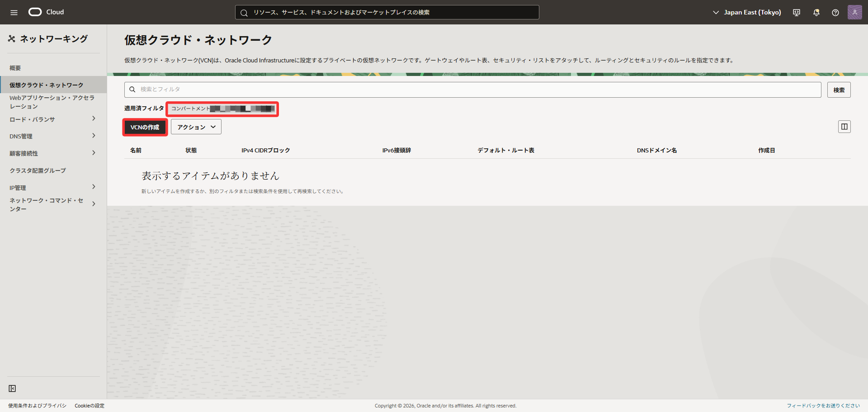Click the デフォルト・ルート表 column header
Viewport: 868px width, 412px height.
point(506,150)
